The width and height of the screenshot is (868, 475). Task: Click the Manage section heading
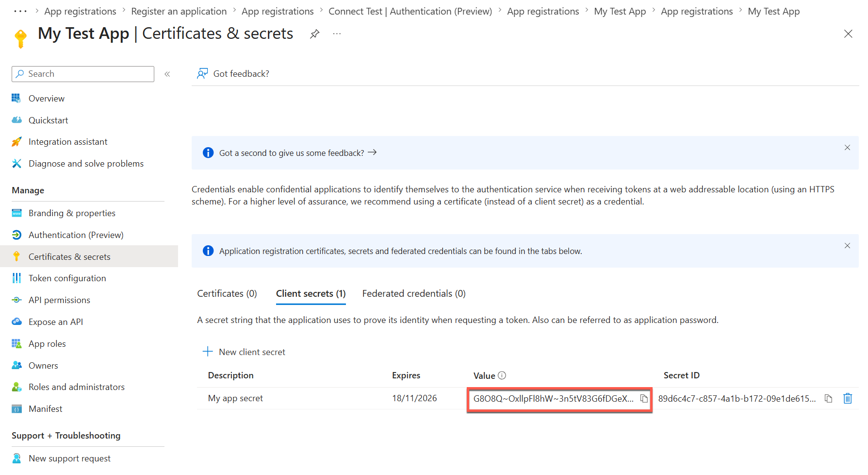28,190
